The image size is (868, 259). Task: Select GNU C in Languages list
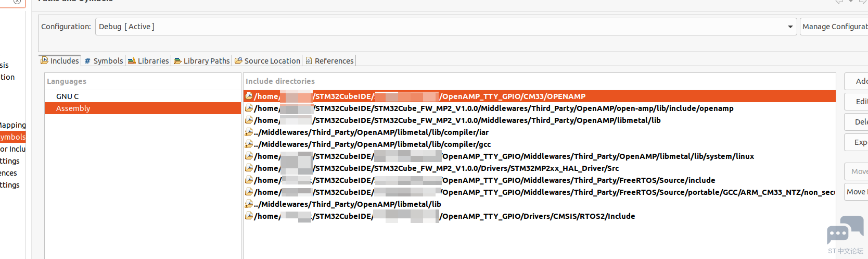point(143,96)
